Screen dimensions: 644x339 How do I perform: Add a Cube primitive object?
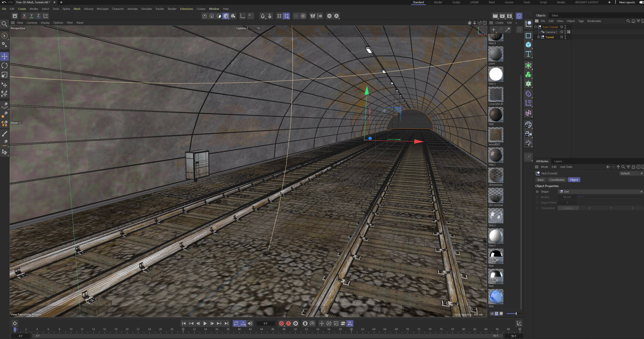[x=528, y=45]
